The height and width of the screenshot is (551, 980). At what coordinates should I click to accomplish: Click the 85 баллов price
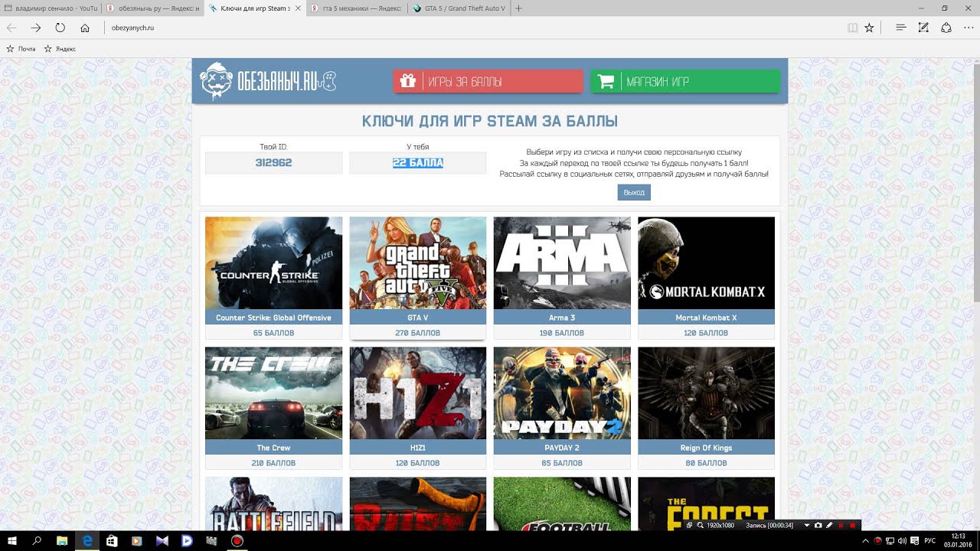pyautogui.click(x=562, y=463)
